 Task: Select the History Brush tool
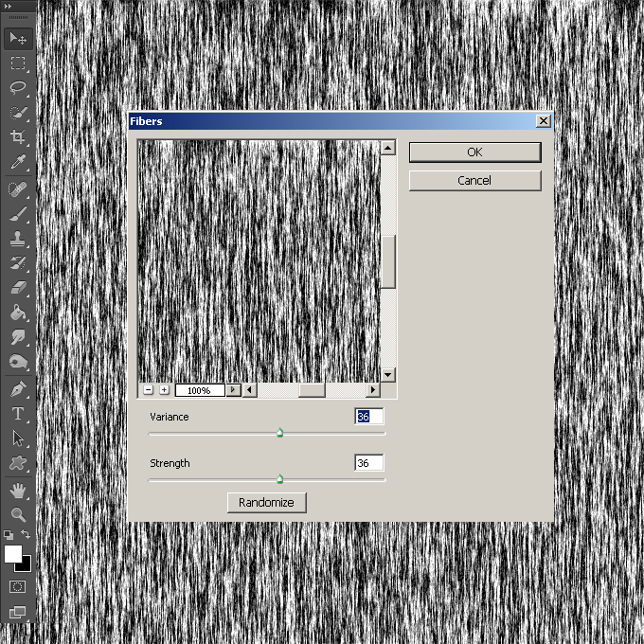coord(18,263)
